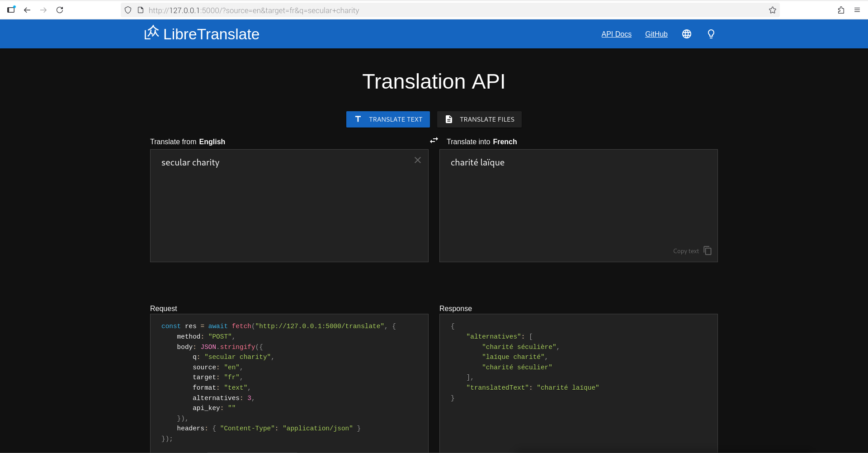Bookmark this page with star icon
Viewport: 868px width, 453px height.
point(773,10)
